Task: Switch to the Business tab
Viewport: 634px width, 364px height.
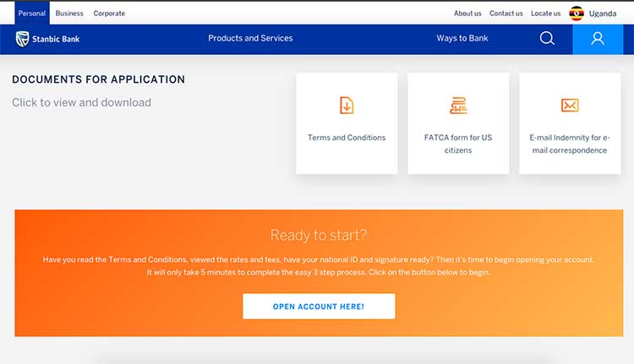Action: [x=69, y=14]
